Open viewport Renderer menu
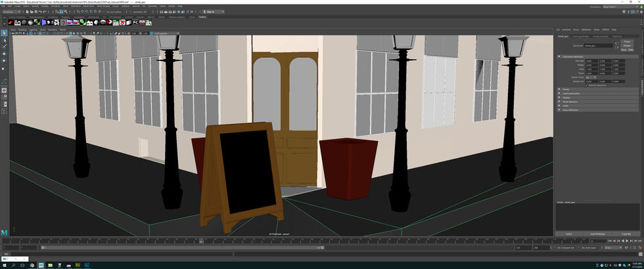Screen dimensions: 644x269 point(53,30)
